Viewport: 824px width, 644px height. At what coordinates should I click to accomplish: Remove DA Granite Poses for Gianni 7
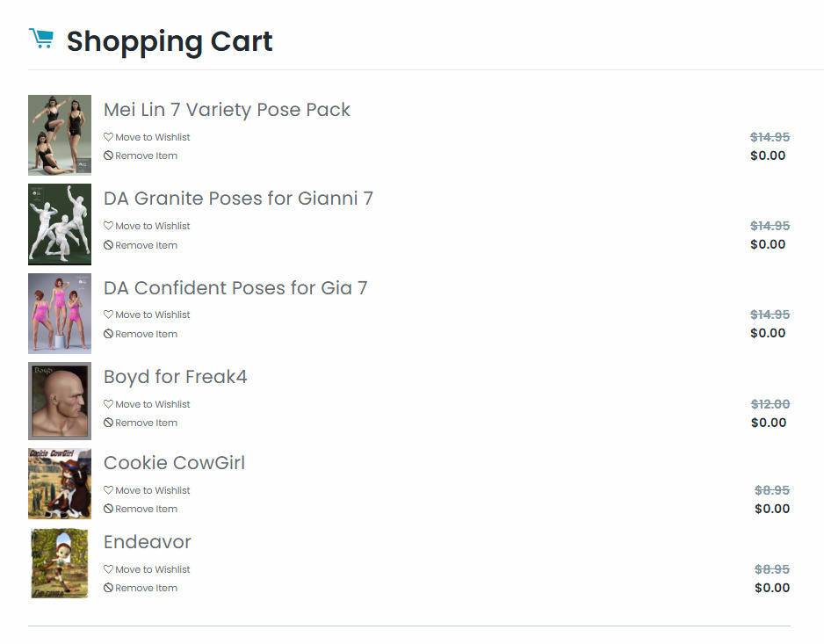click(146, 245)
